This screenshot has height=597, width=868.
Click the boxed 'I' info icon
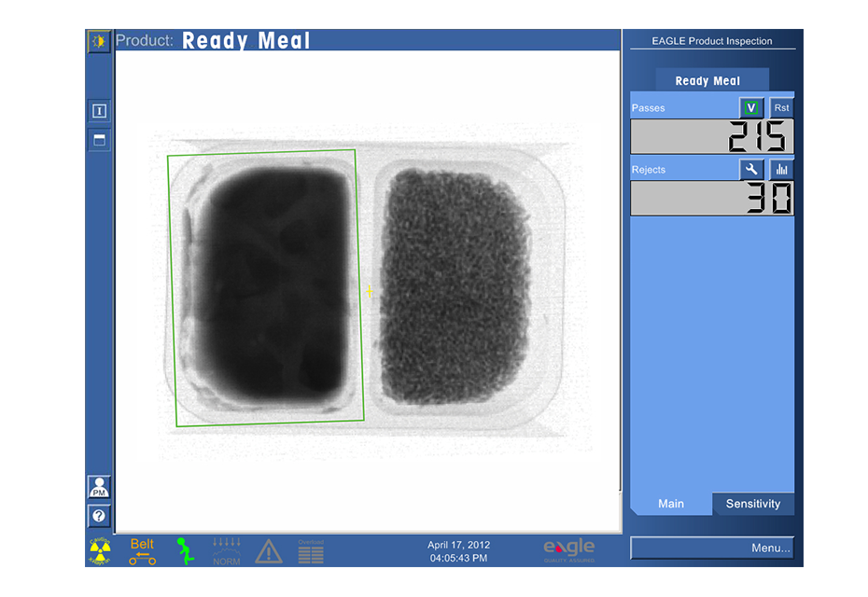coord(99,111)
